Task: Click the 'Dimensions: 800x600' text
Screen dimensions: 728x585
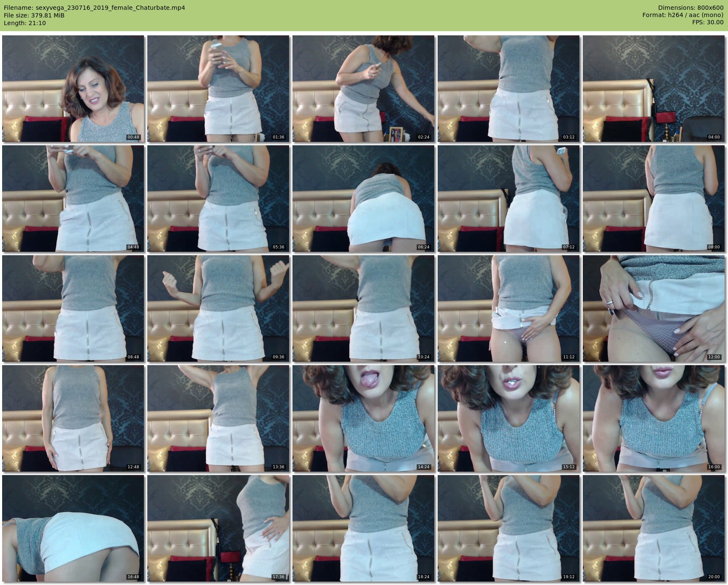Action: [691, 8]
